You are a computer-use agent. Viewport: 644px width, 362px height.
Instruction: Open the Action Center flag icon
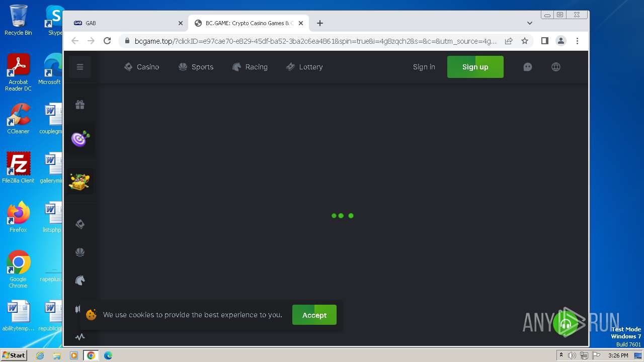[596, 355]
